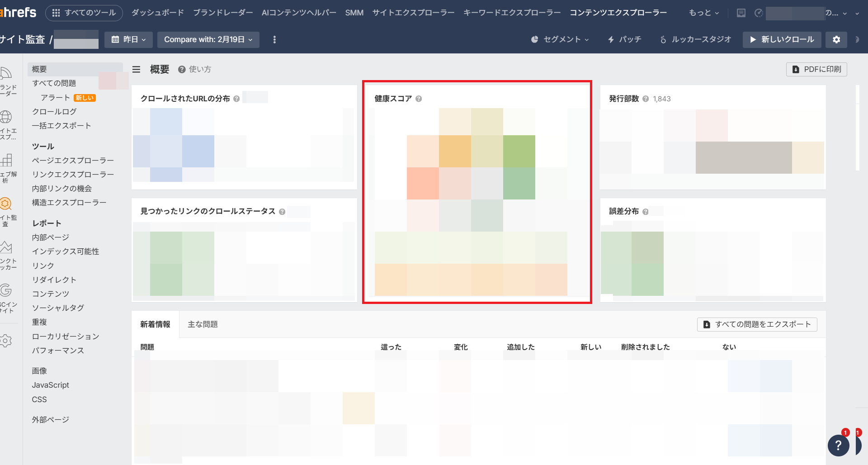Click help icon next to 発行部数
The height and width of the screenshot is (465, 868).
pos(646,99)
